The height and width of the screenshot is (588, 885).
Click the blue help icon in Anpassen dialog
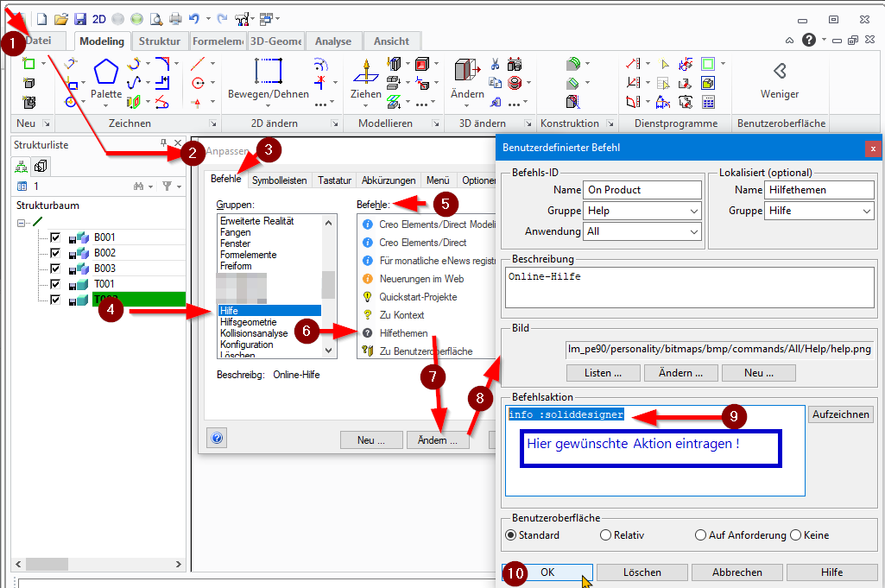coord(218,438)
